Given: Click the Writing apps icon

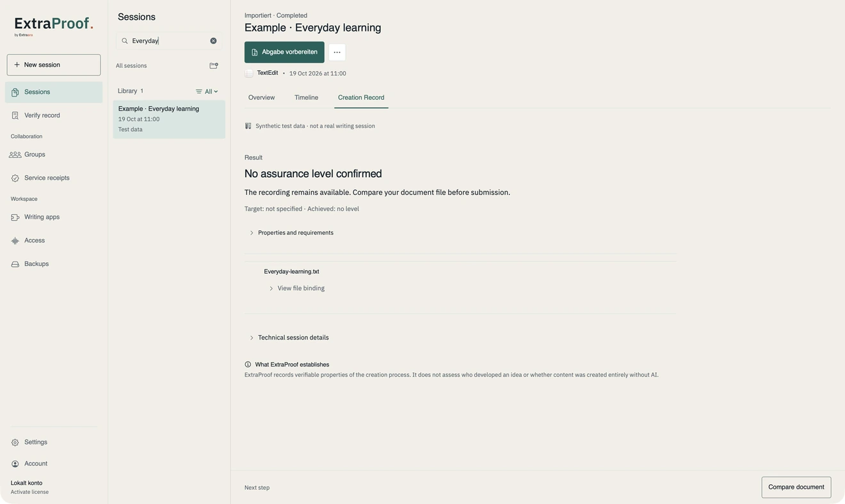Looking at the screenshot, I should point(15,217).
